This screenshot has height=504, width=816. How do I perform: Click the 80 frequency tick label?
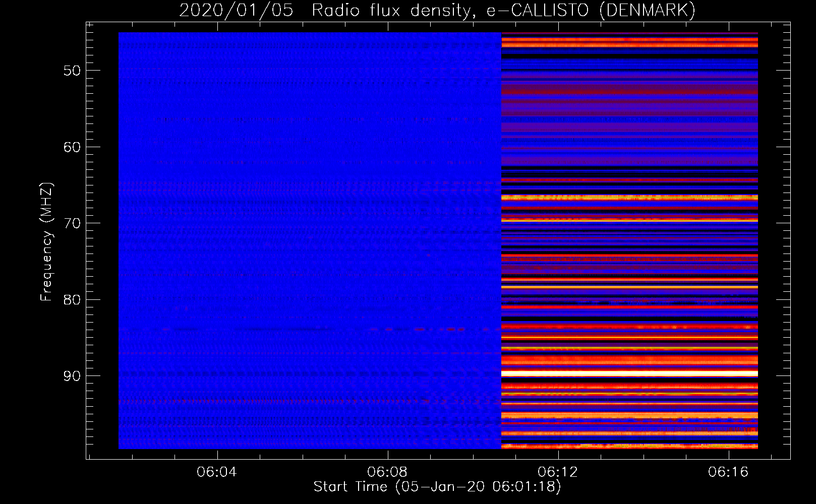coord(72,300)
